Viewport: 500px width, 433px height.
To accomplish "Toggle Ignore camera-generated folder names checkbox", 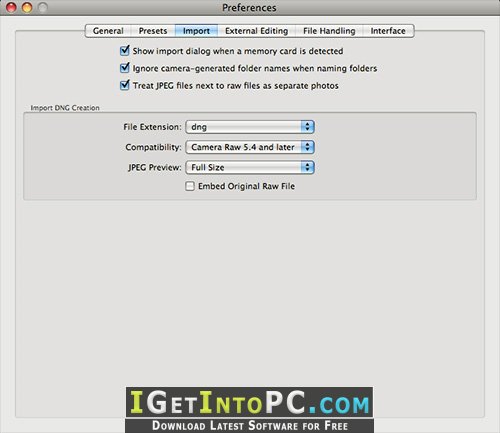I will coord(125,68).
